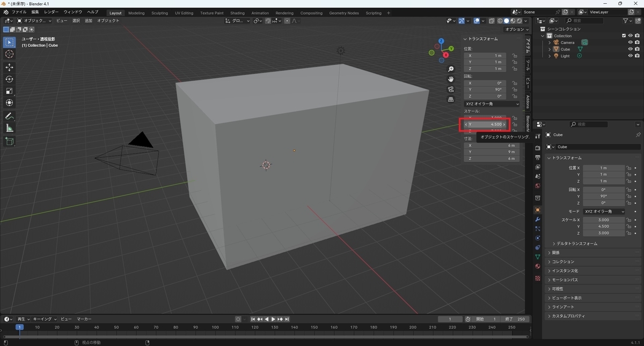Click the zoom magnifier icon in viewport
Image resolution: width=644 pixels, height=346 pixels.
click(451, 69)
